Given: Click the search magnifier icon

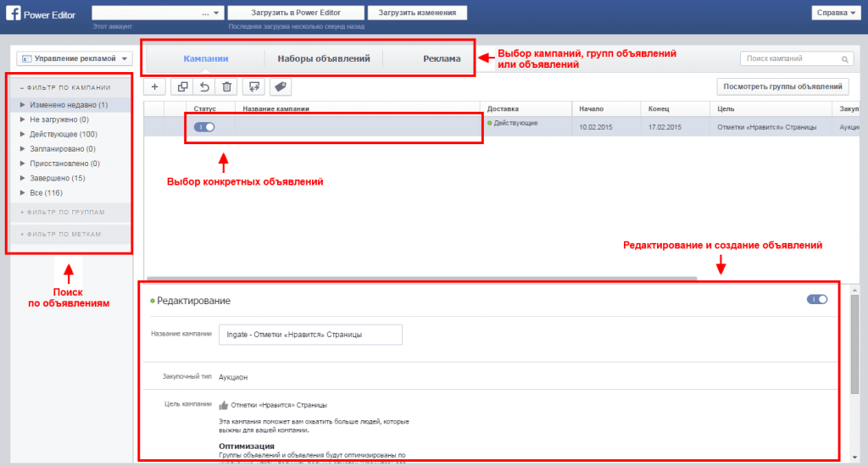Looking at the screenshot, I should [844, 59].
